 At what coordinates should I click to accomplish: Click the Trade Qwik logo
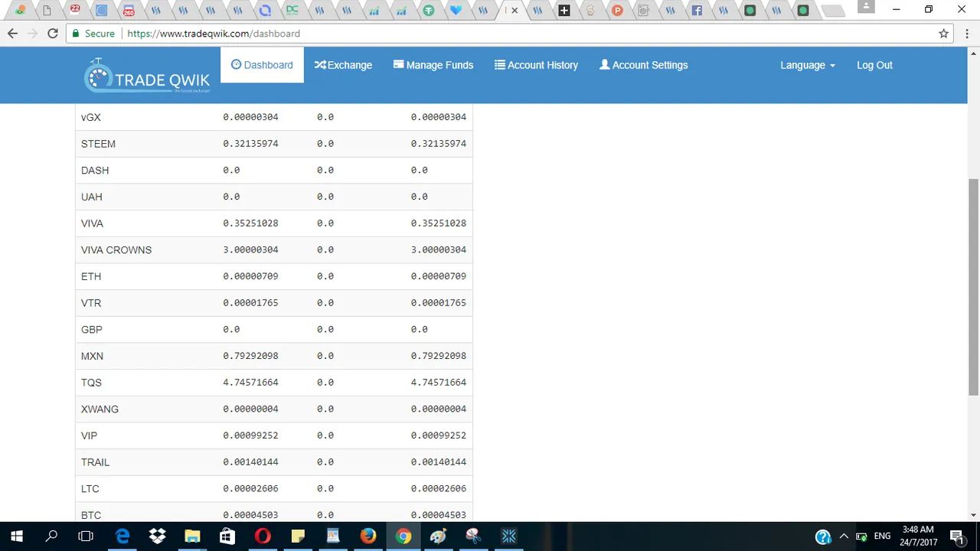(147, 77)
